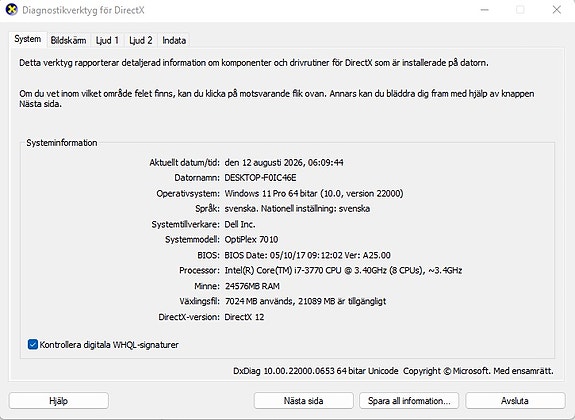
Task: Go to the Ljud 2 tab
Action: [140, 40]
